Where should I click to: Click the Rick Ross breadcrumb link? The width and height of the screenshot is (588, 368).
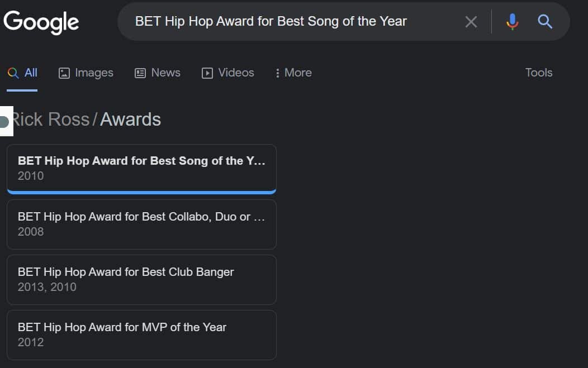(x=50, y=120)
